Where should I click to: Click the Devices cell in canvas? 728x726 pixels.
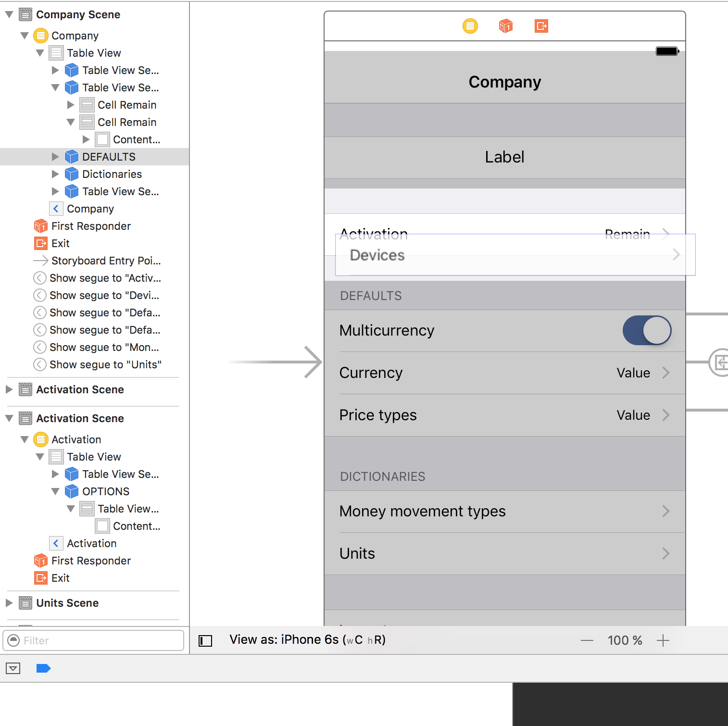pos(515,255)
